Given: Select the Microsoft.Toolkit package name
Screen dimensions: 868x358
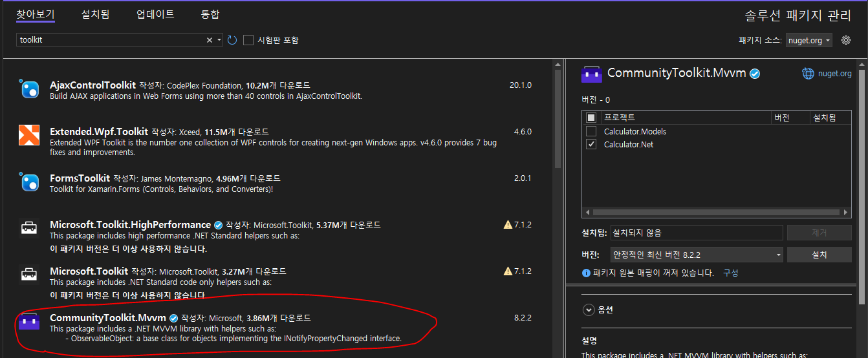Looking at the screenshot, I should (89, 271).
